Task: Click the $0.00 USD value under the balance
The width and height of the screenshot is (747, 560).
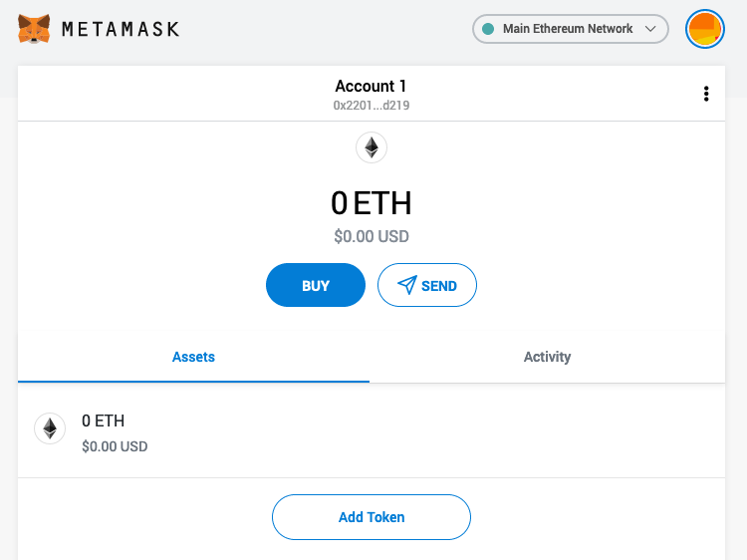Action: pyautogui.click(x=371, y=237)
